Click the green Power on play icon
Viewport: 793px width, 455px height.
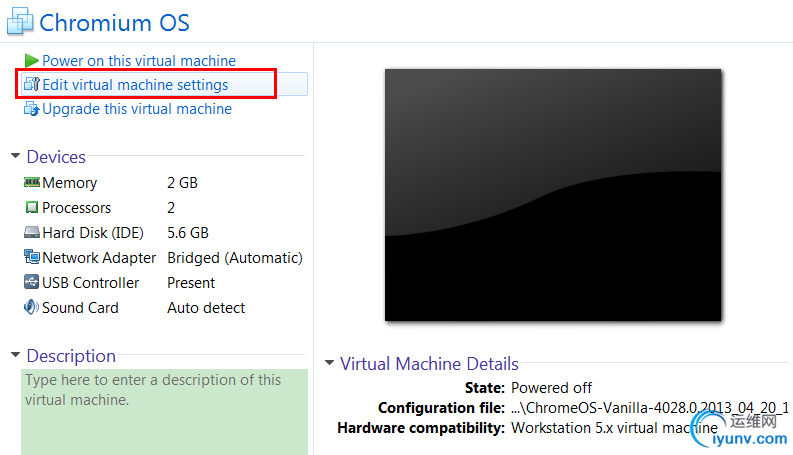pos(32,61)
